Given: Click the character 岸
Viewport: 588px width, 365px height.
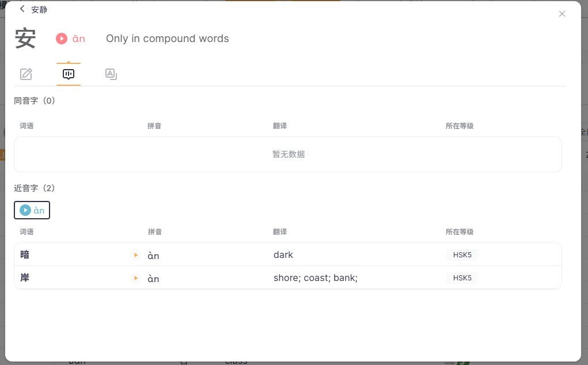Looking at the screenshot, I should click(x=25, y=277).
